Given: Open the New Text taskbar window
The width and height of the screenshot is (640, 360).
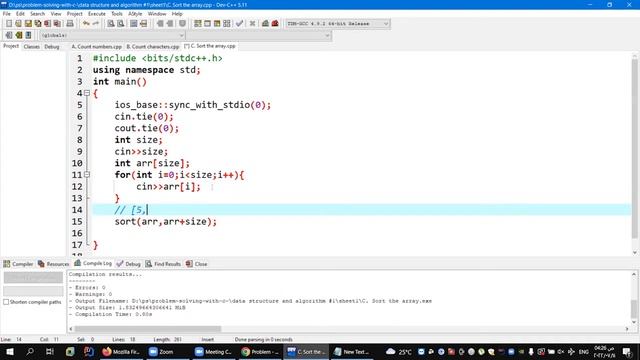Looking at the screenshot, I should pyautogui.click(x=352, y=351).
